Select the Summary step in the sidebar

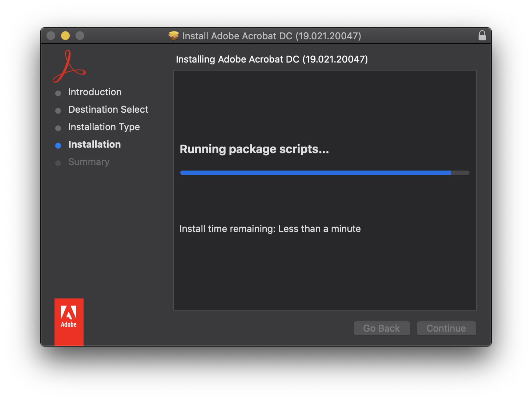pos(89,162)
